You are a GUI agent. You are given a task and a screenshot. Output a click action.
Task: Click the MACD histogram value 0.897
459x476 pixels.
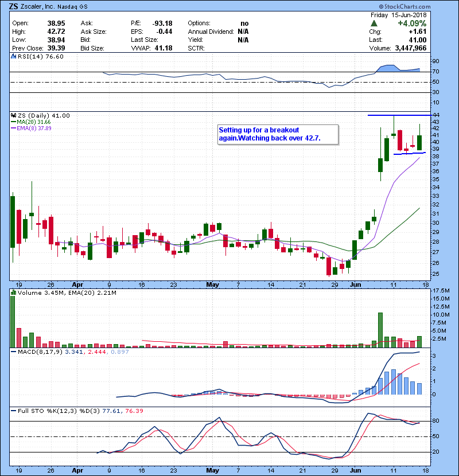coord(120,352)
